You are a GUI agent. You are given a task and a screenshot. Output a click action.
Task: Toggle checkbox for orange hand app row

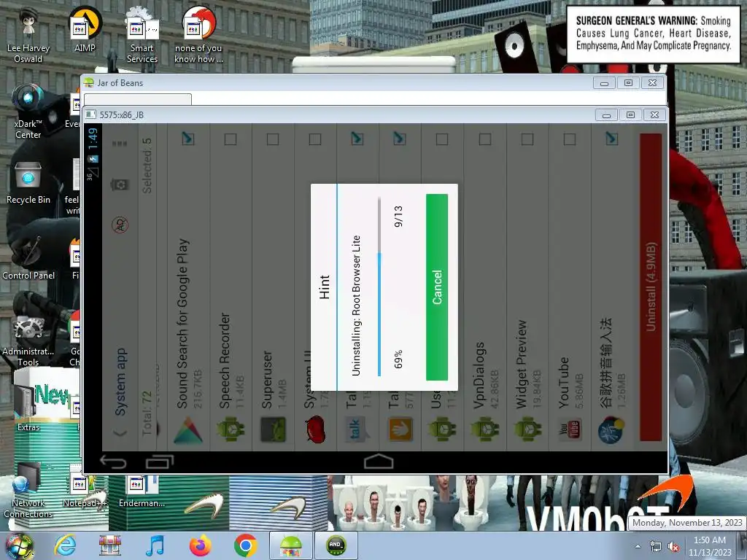pos(399,139)
